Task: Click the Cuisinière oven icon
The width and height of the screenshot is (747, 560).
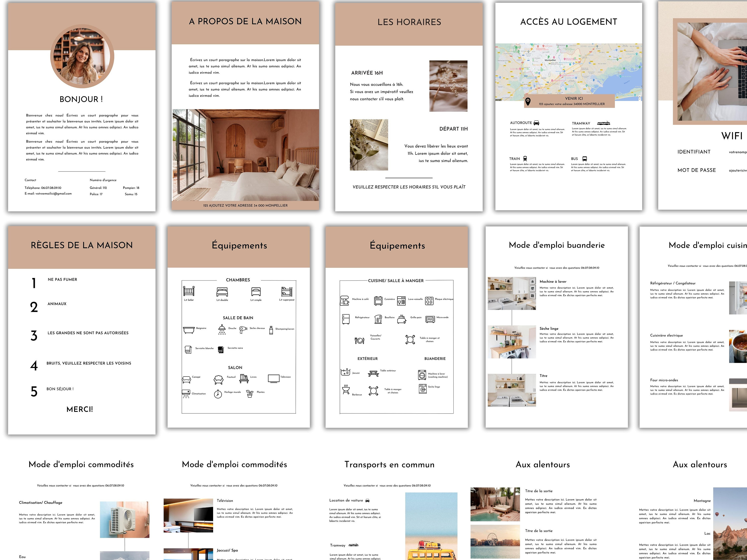Action: pyautogui.click(x=378, y=301)
